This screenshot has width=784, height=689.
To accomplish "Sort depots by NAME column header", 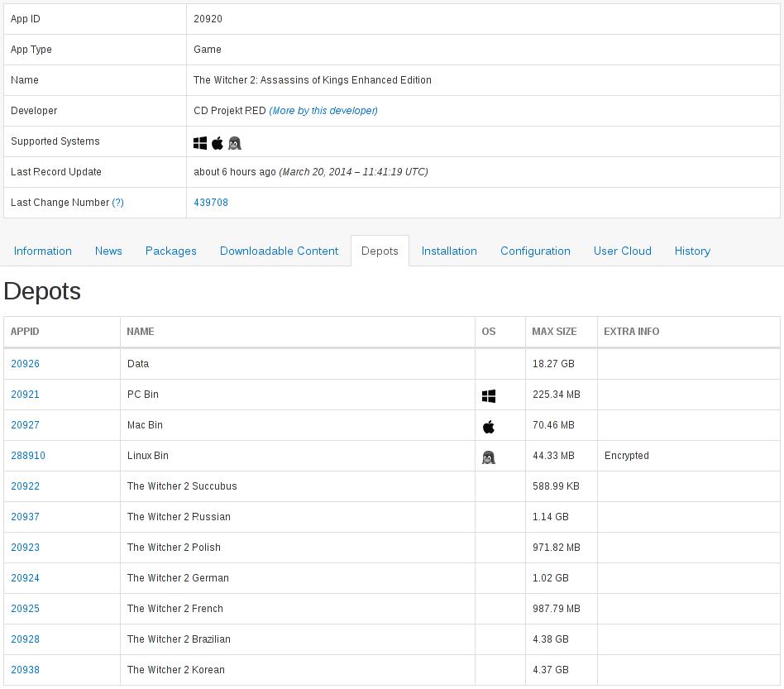I will coord(141,332).
